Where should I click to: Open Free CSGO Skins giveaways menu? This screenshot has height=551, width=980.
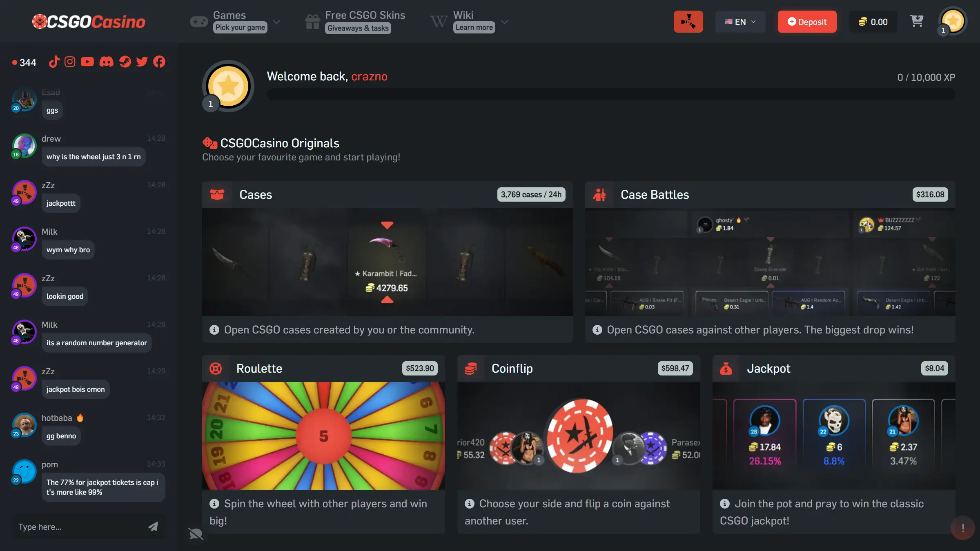[x=355, y=22]
